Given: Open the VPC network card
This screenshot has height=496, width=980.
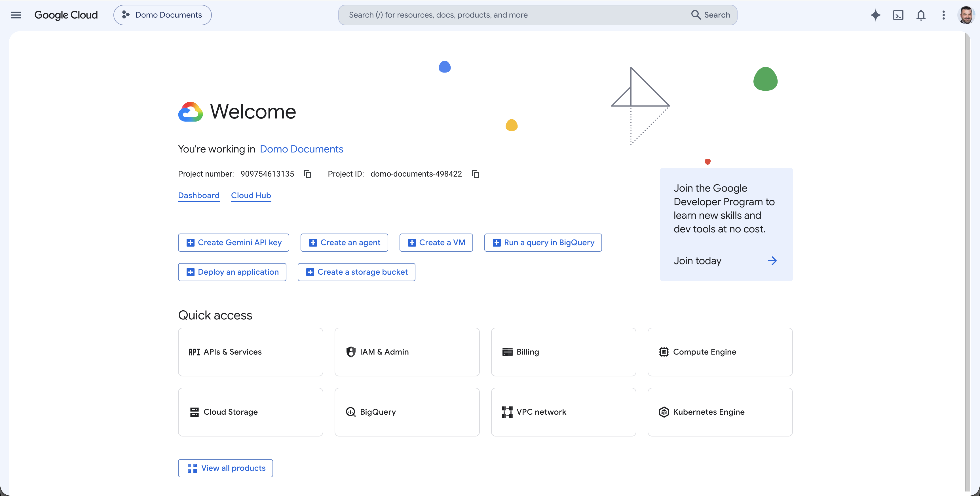Looking at the screenshot, I should (563, 412).
